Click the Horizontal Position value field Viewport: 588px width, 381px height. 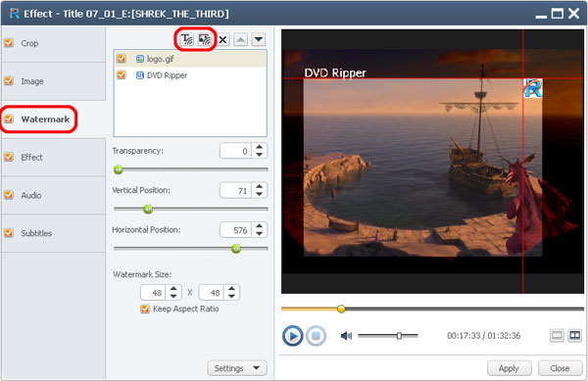[235, 229]
